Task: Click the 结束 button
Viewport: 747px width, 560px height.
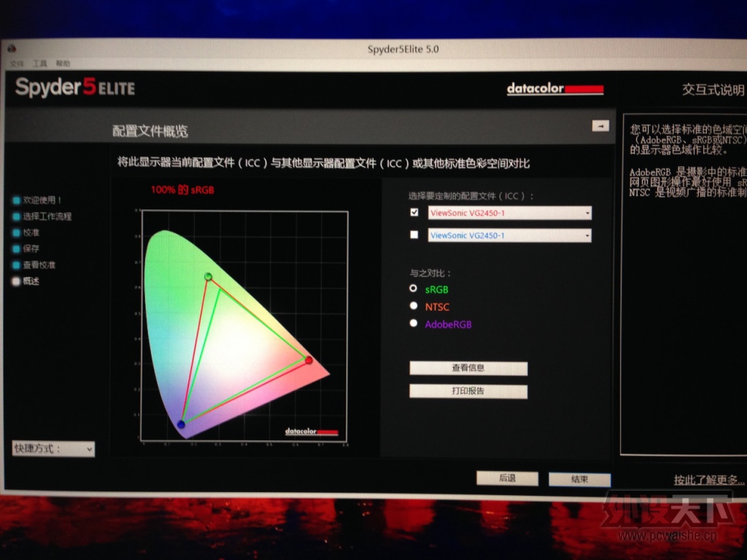Action: coord(579,479)
